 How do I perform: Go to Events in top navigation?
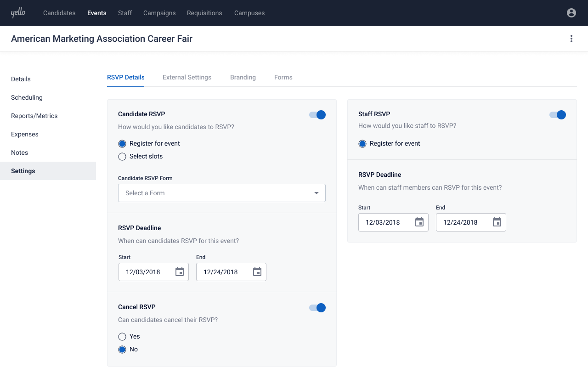point(97,13)
